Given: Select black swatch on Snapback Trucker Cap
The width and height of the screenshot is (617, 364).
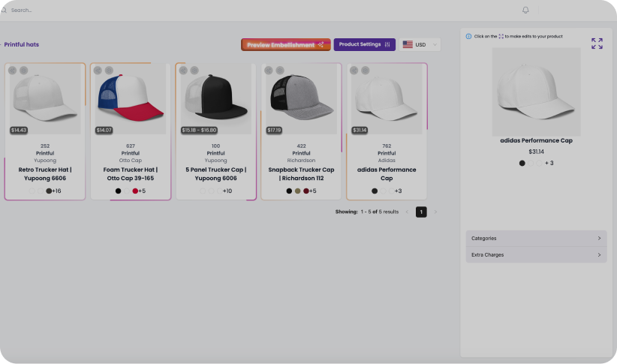Looking at the screenshot, I should 289,191.
